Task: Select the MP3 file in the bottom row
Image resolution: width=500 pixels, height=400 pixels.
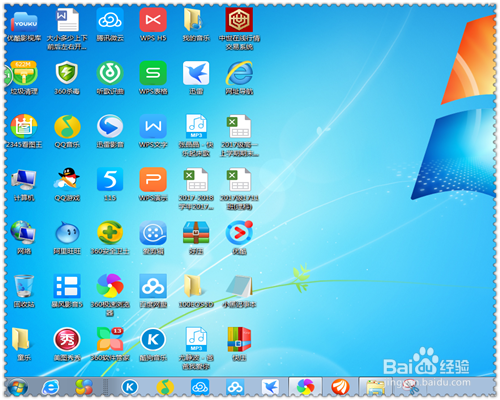Action: pyautogui.click(x=196, y=339)
